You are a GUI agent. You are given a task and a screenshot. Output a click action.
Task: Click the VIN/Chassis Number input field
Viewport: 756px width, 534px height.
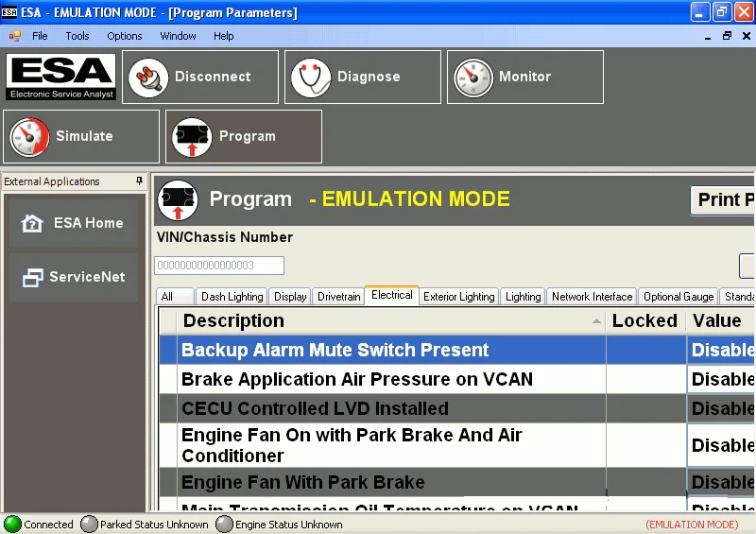coord(219,266)
